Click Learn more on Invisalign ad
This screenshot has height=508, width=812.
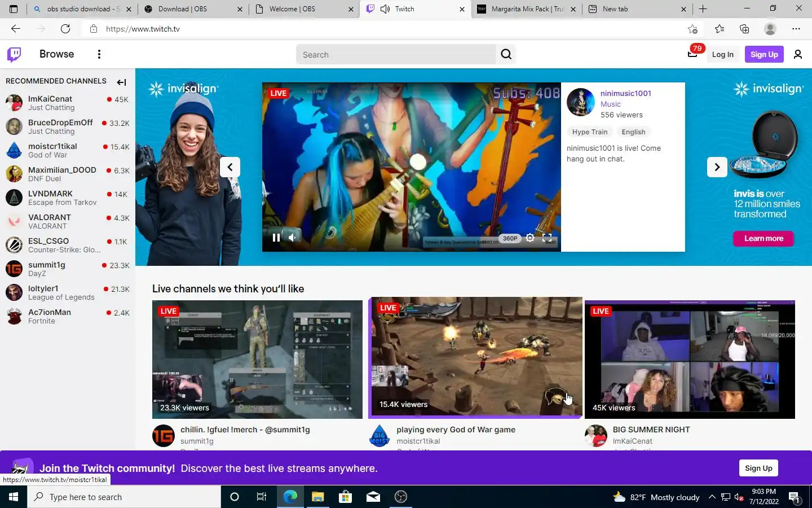click(x=764, y=239)
